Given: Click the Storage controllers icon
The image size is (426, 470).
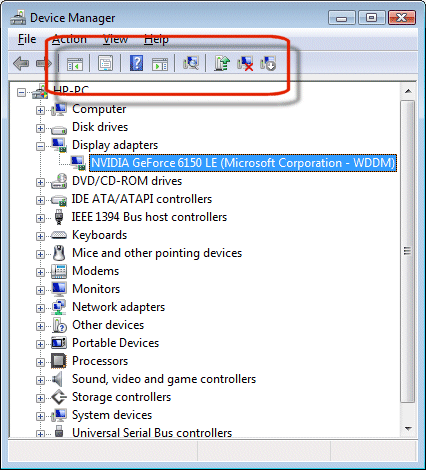Looking at the screenshot, I should (x=59, y=397).
